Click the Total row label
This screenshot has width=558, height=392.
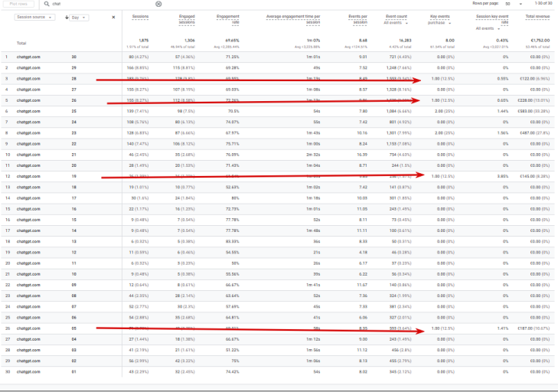21,43
